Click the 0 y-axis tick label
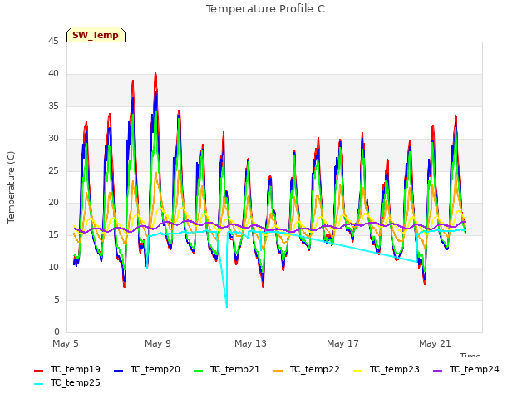 click(57, 332)
